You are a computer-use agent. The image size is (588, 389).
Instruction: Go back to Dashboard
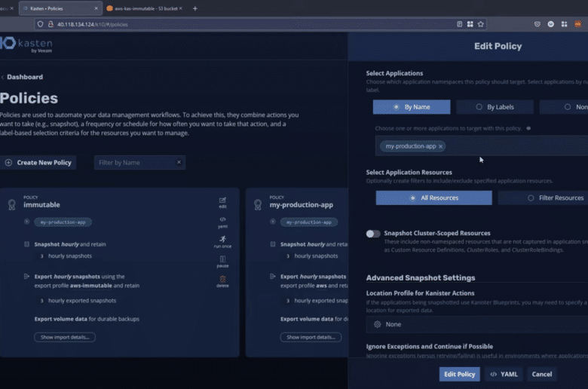(x=22, y=77)
